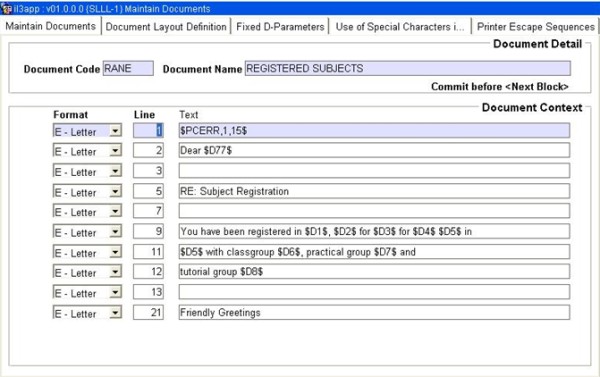Click the Document Context section title
This screenshot has height=377, width=600.
532,108
